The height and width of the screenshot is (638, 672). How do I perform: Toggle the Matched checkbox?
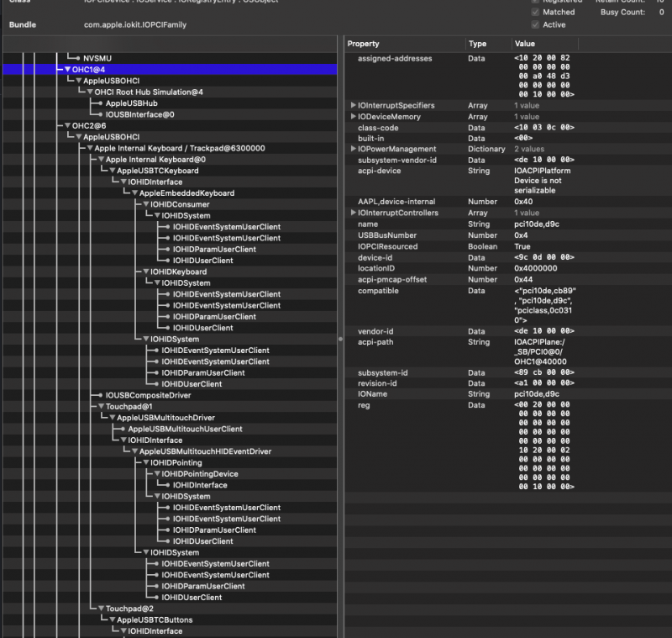pyautogui.click(x=535, y=12)
